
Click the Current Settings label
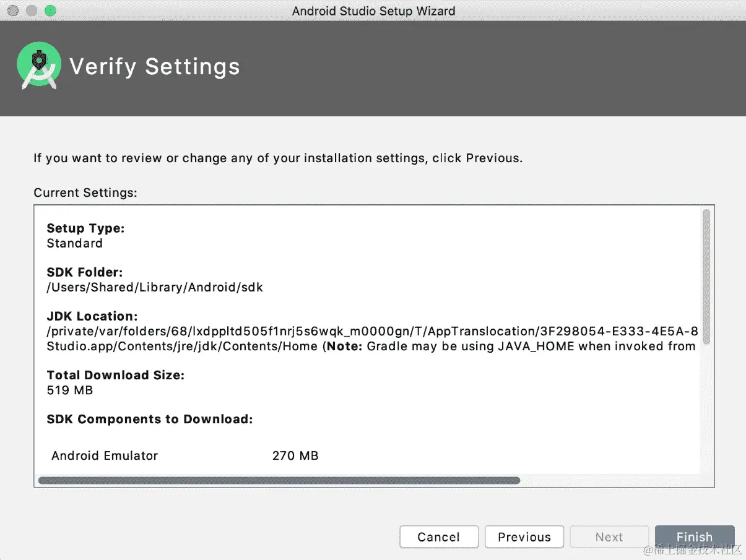click(x=85, y=193)
